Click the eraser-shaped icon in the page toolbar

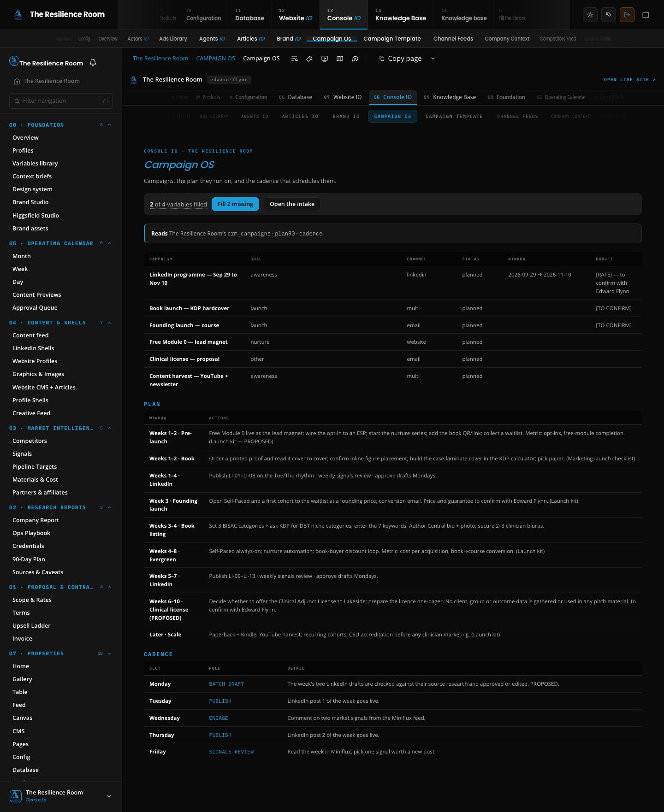309,59
